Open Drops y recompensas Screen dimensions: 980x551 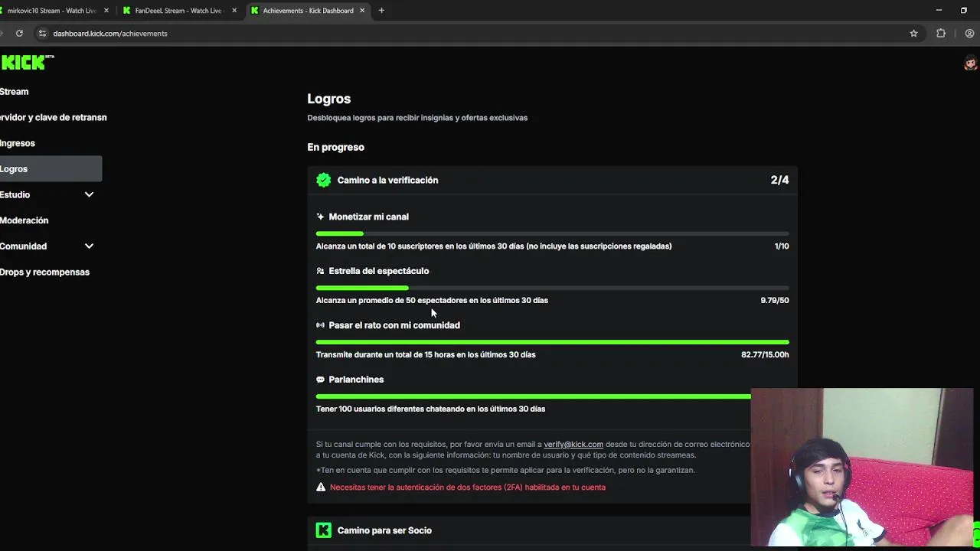45,272
